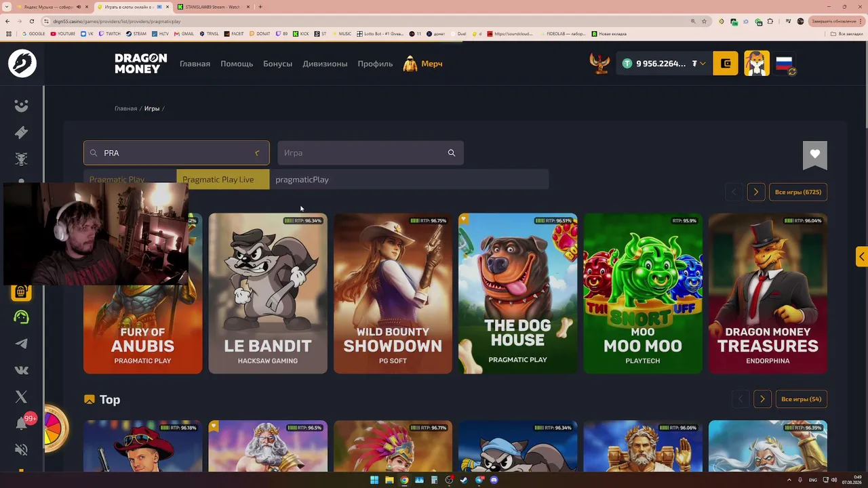Go to the Главная menu item
Image resolution: width=868 pixels, height=488 pixels.
[x=195, y=64]
